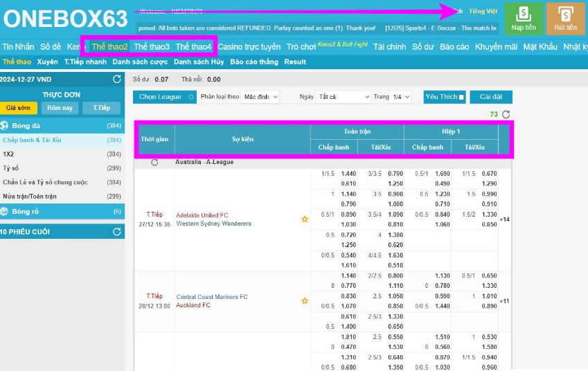Open the Trò chơi menu
The width and height of the screenshot is (588, 371).
[301, 47]
